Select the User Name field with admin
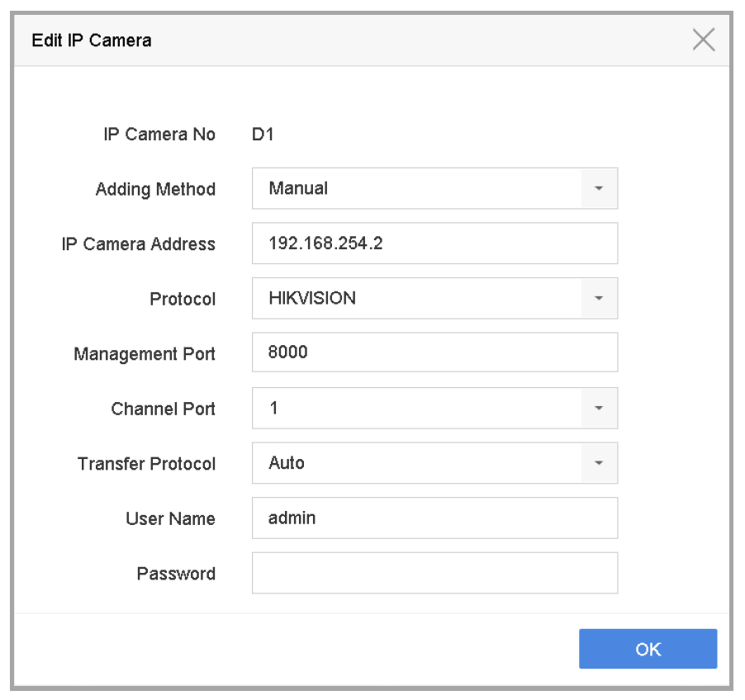 [434, 518]
